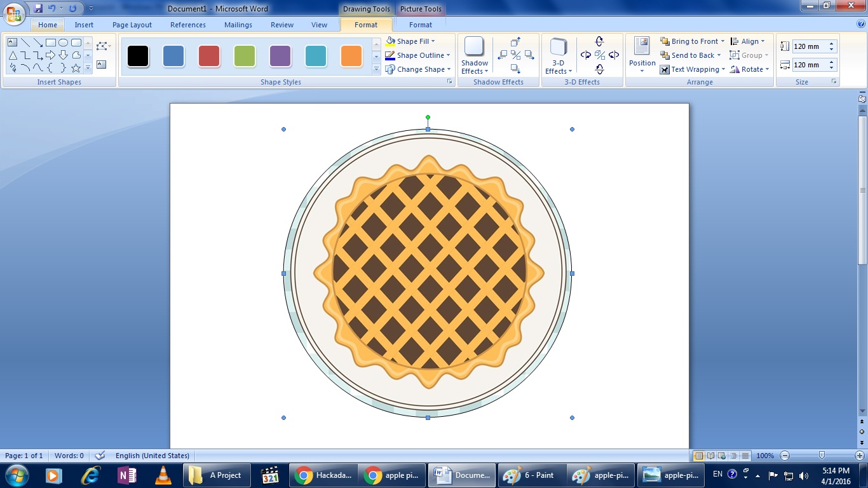Click English (United States) language indicator
This screenshot has height=488, width=868.
click(153, 456)
